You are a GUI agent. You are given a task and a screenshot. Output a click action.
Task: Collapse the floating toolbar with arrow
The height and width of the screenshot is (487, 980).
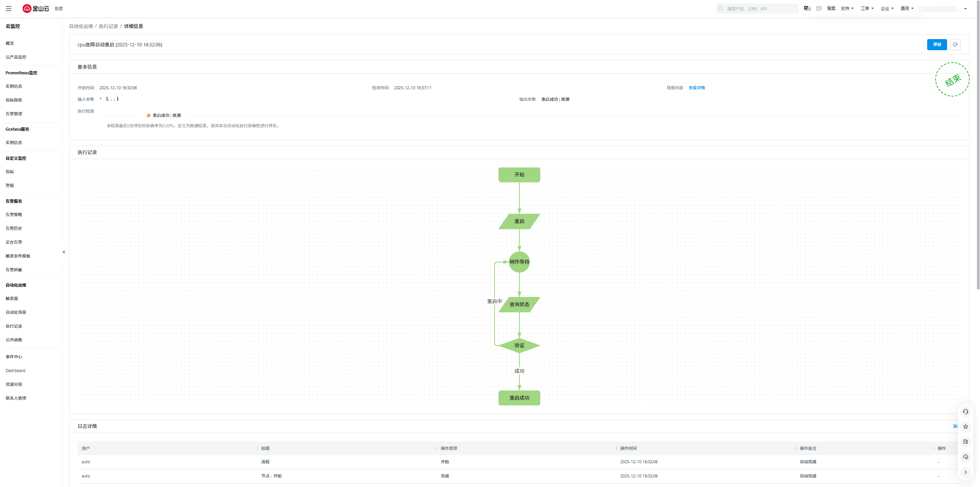965,472
